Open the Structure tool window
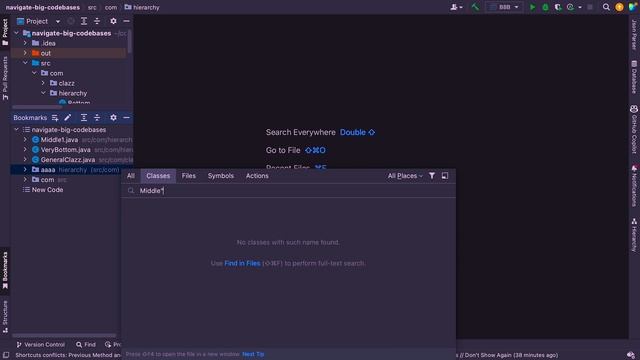Viewport: 640px width, 360px height. 5,317
